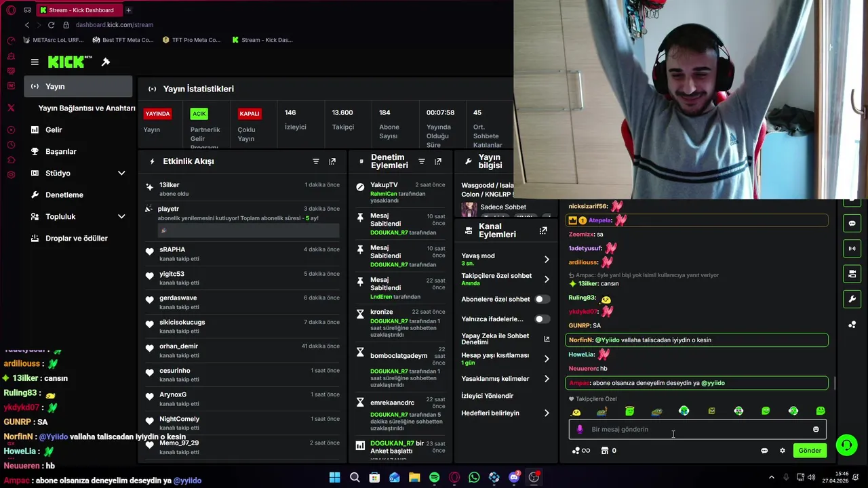Image resolution: width=868 pixels, height=488 pixels.
Task: Open TFT Pro Meta Co... bookmark
Action: 192,40
